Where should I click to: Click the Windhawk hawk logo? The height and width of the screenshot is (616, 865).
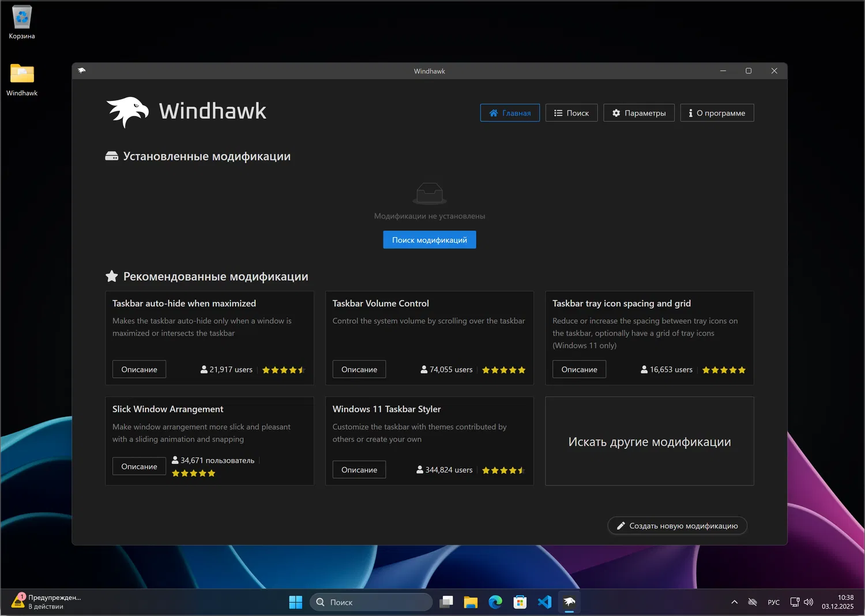(x=127, y=111)
